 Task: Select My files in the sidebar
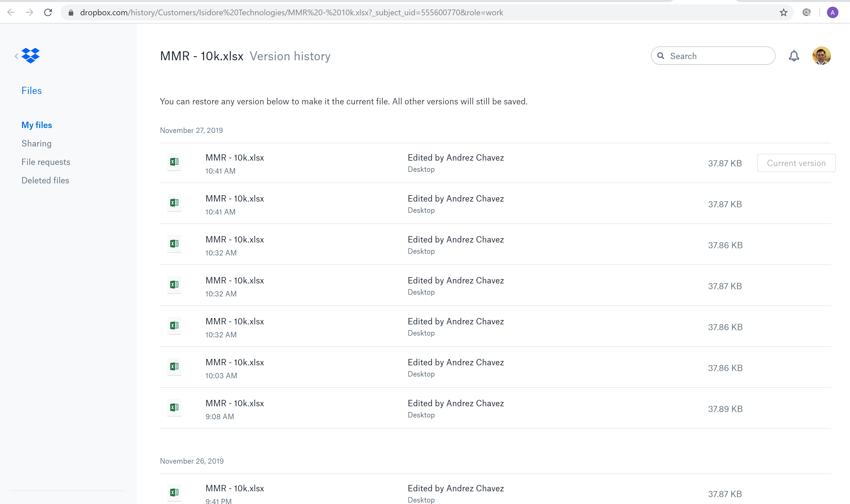37,125
